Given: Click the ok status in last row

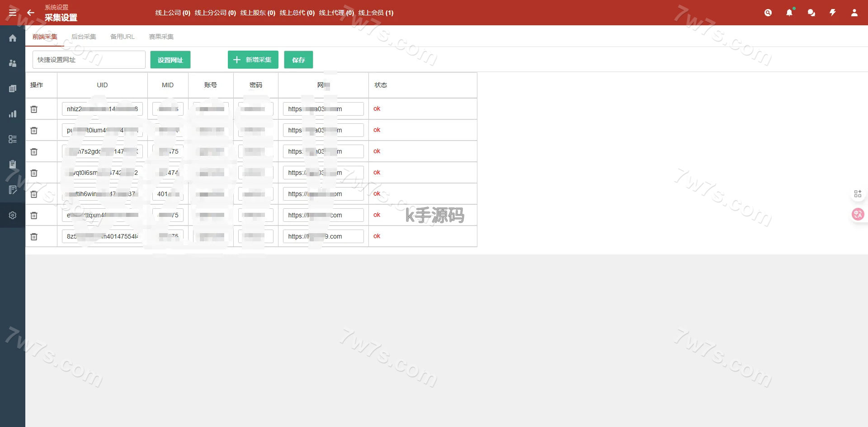Looking at the screenshot, I should point(377,236).
